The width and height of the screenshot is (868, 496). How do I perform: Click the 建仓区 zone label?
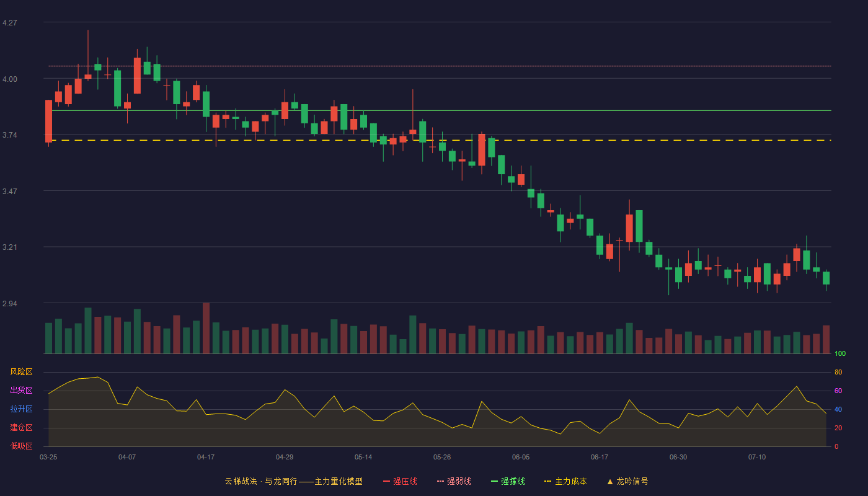pos(21,428)
